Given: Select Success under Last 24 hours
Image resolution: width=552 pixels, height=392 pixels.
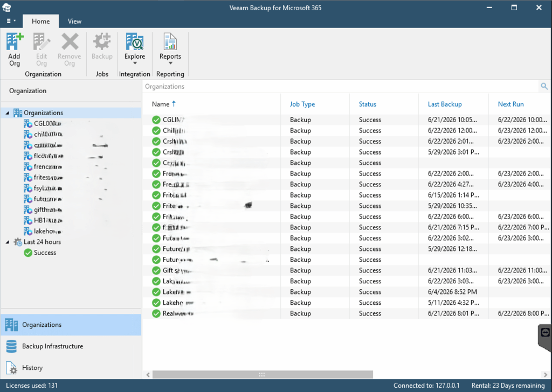Looking at the screenshot, I should pyautogui.click(x=40, y=253).
